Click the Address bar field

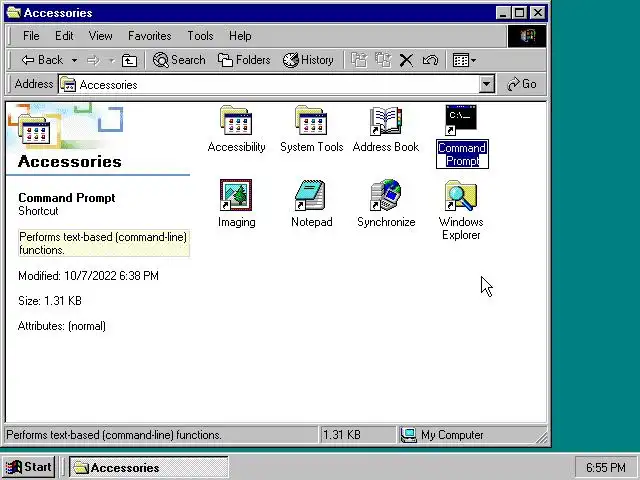click(269, 84)
